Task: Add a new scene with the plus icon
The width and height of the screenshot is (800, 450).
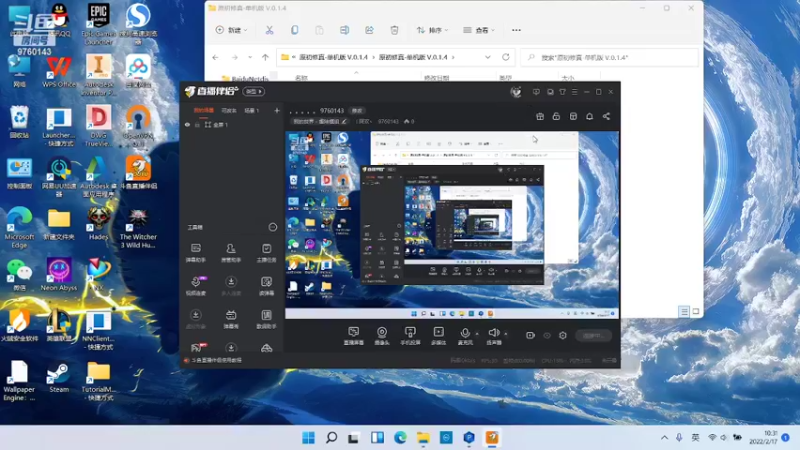Action: [277, 110]
